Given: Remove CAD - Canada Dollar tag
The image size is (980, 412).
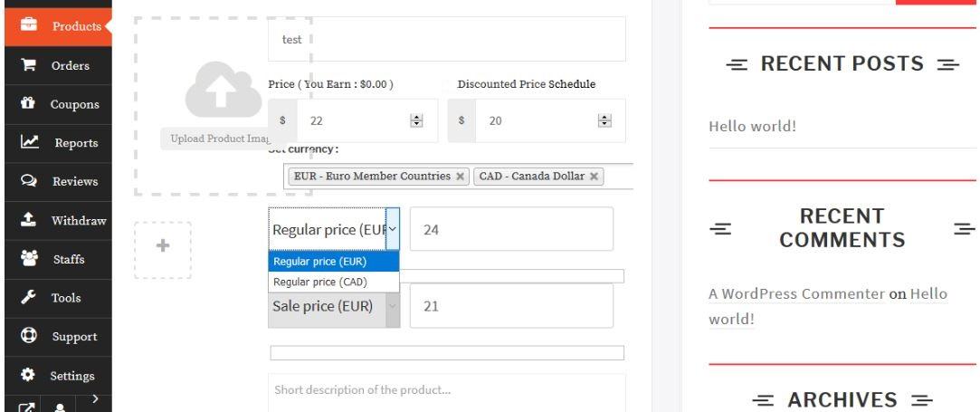Looking at the screenshot, I should (595, 177).
